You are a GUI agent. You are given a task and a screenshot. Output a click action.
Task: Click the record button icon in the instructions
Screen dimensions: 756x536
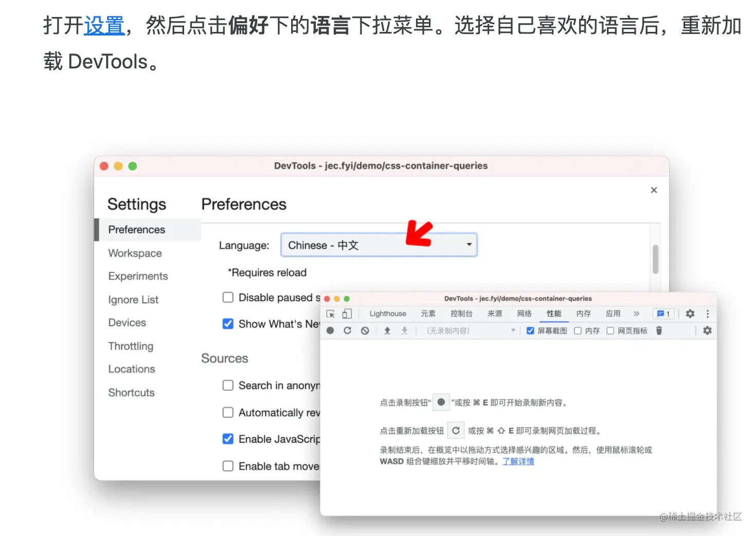[x=441, y=402]
